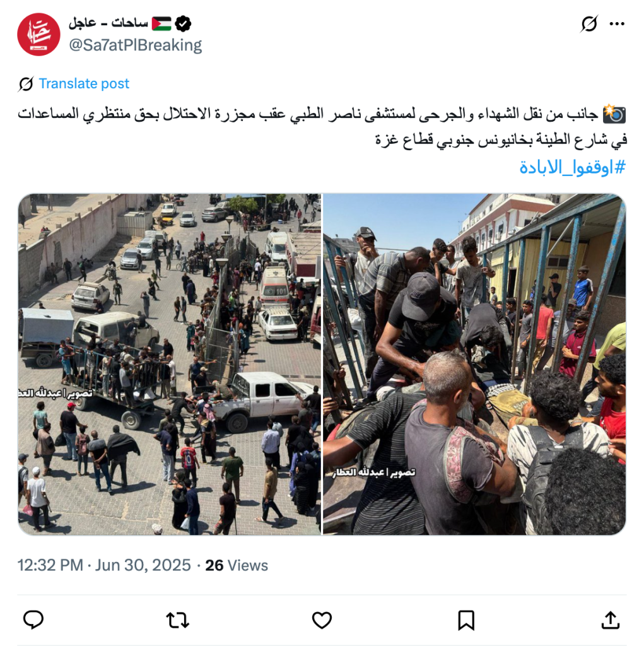
Task: Open the share post icon
Action: (x=611, y=620)
